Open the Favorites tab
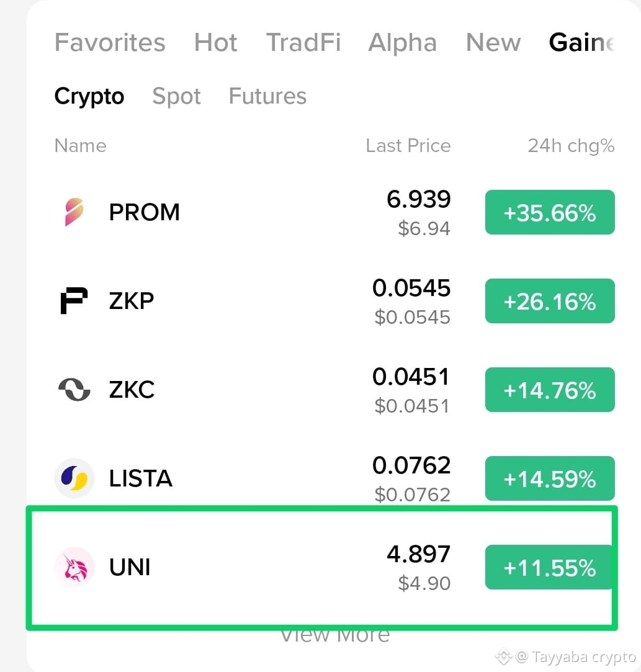641x672 pixels. click(x=110, y=42)
